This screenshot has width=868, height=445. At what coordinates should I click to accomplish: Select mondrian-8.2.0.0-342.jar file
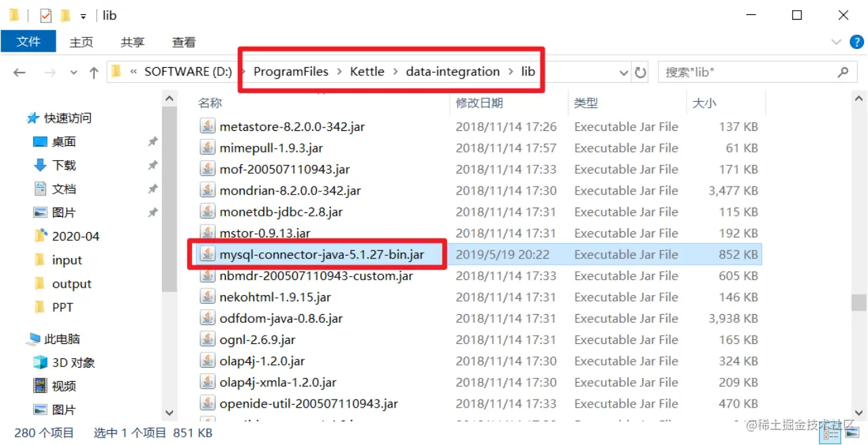[290, 191]
